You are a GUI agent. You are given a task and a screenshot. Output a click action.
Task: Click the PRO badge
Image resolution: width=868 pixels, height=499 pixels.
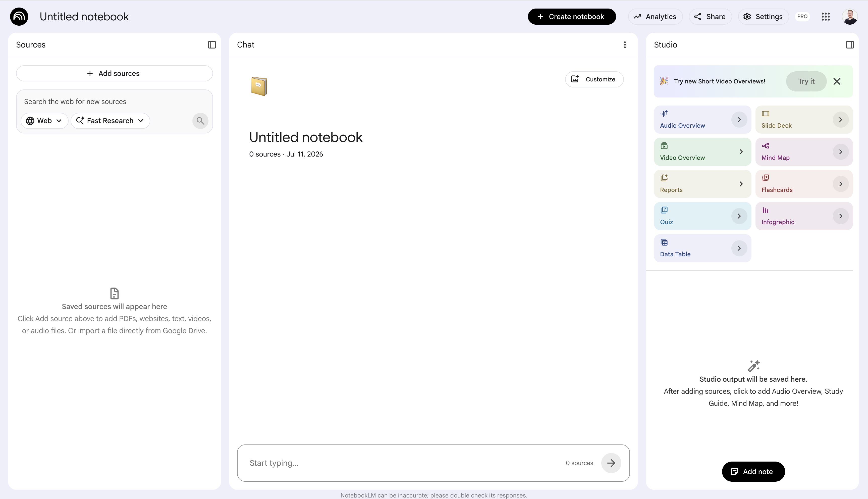tap(802, 16)
